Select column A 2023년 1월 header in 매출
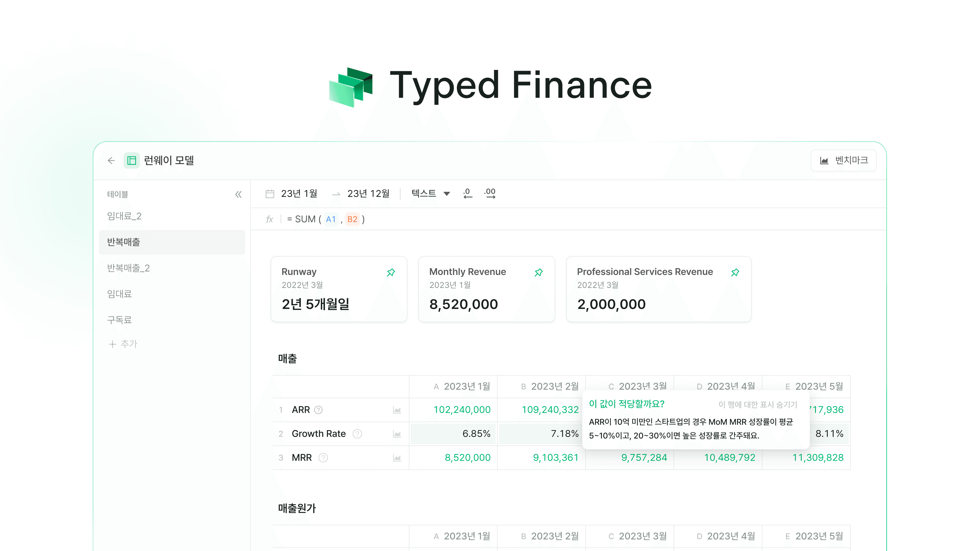Screen dimensions: 980x551 click(453, 387)
